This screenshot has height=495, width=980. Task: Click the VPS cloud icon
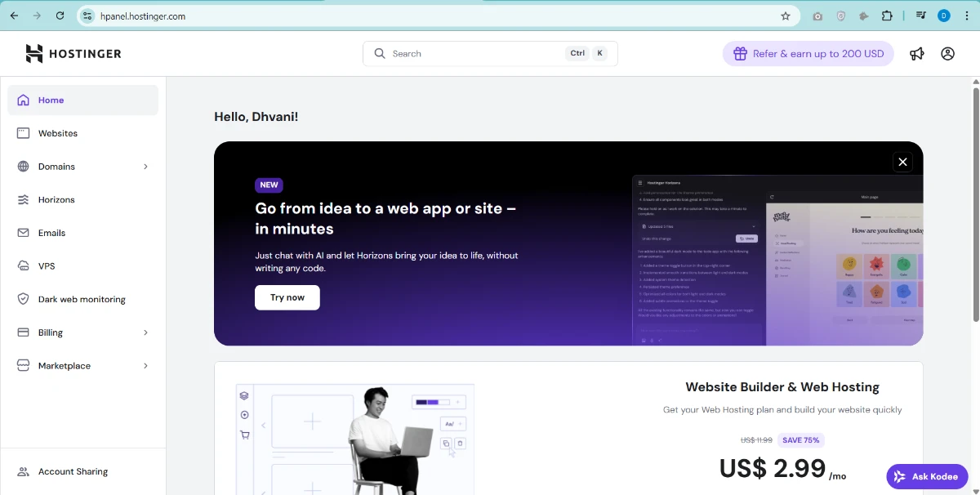click(x=23, y=266)
